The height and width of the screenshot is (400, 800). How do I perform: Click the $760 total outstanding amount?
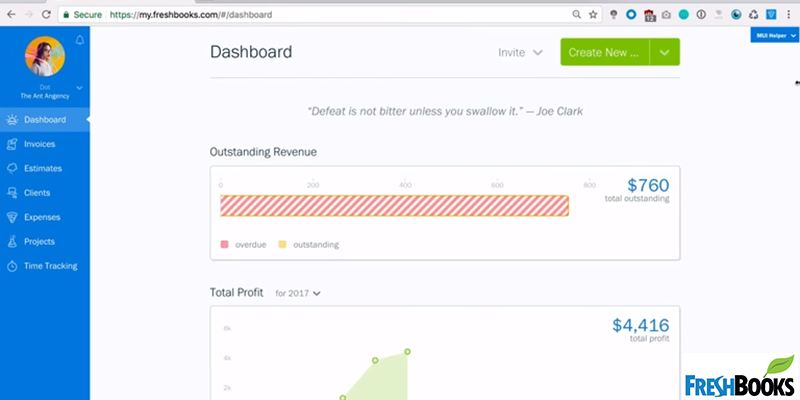pos(648,185)
